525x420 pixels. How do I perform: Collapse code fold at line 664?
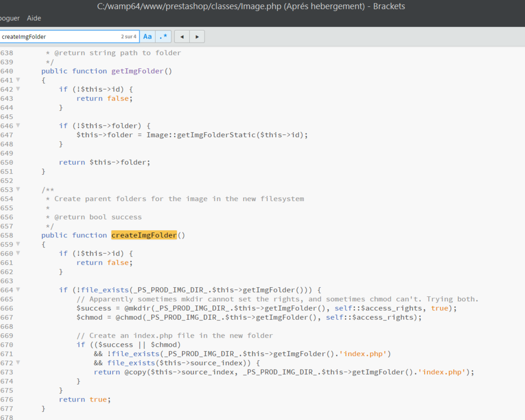[x=18, y=290]
